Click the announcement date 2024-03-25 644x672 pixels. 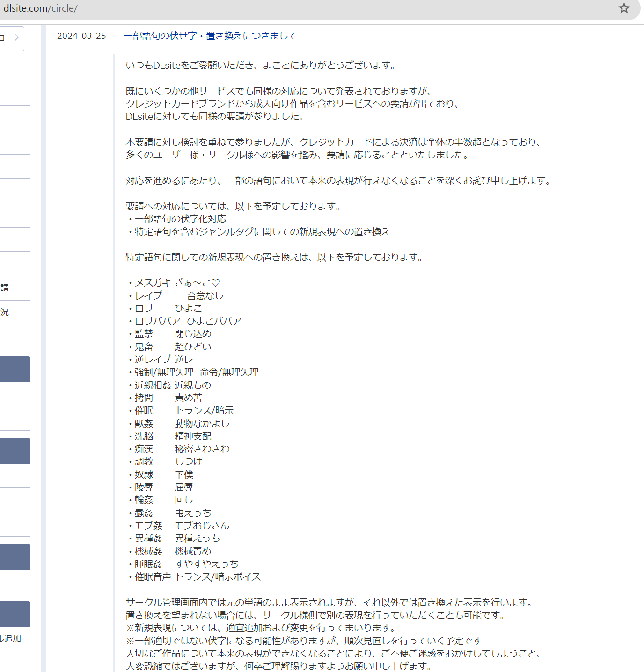81,36
